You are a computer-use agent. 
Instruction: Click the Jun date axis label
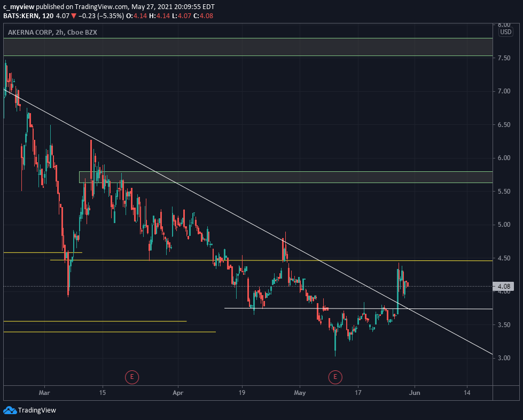(x=415, y=393)
